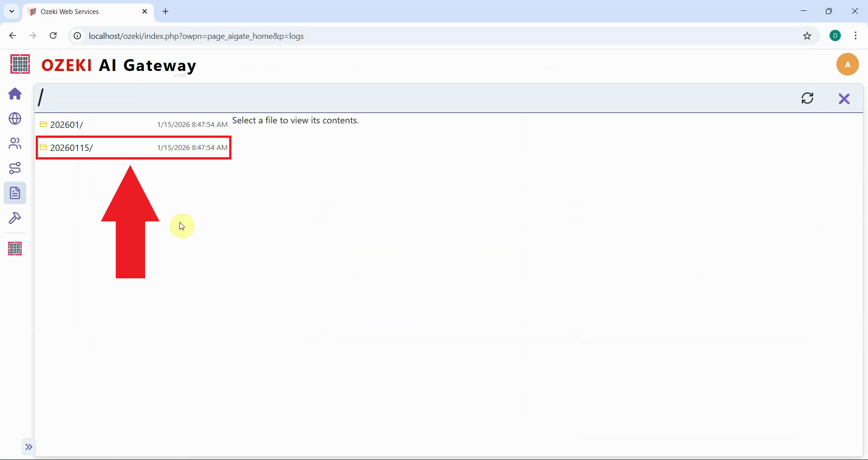Image resolution: width=868 pixels, height=460 pixels.
Task: Select the routes icon in the sidebar
Action: pyautogui.click(x=15, y=168)
